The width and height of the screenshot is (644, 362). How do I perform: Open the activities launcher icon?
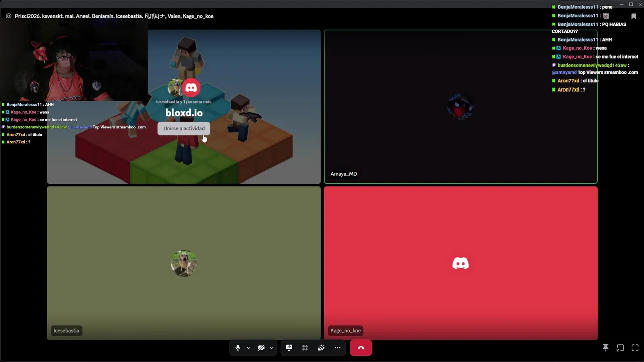(x=305, y=348)
